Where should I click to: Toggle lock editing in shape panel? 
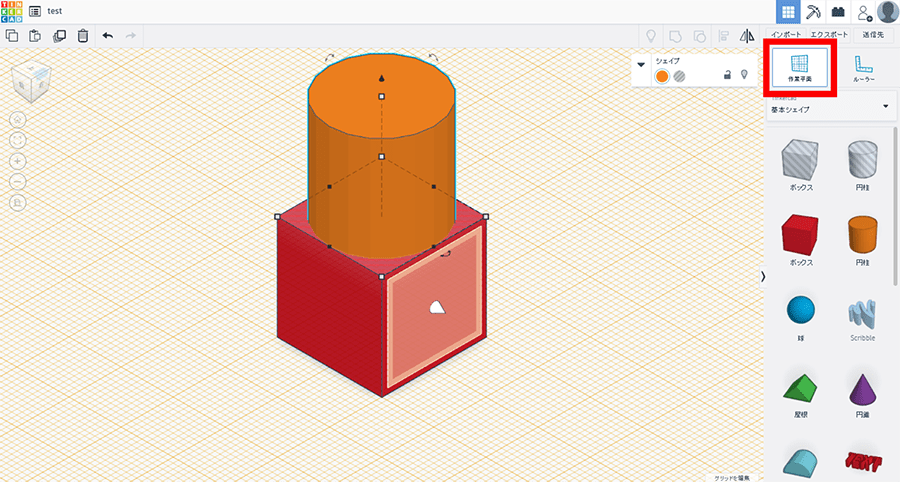[727, 75]
